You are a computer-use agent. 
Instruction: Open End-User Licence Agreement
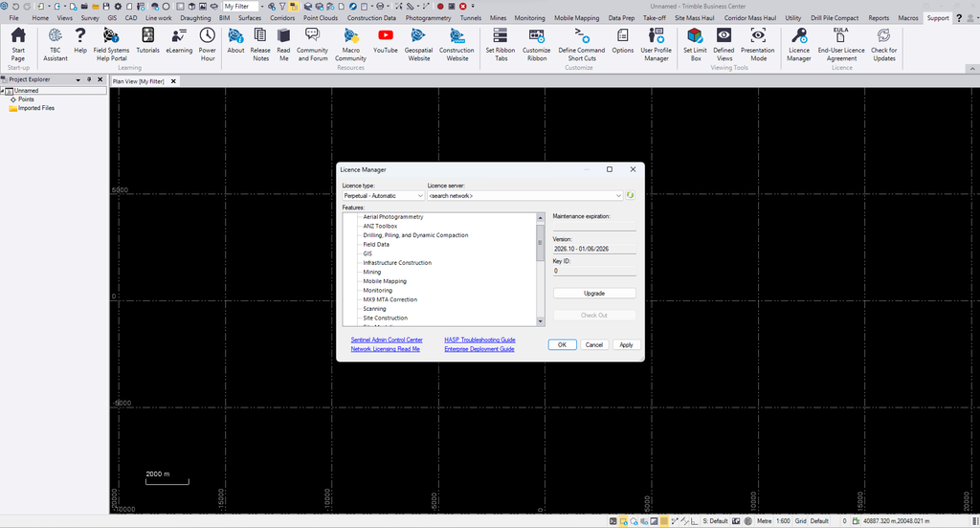click(841, 44)
